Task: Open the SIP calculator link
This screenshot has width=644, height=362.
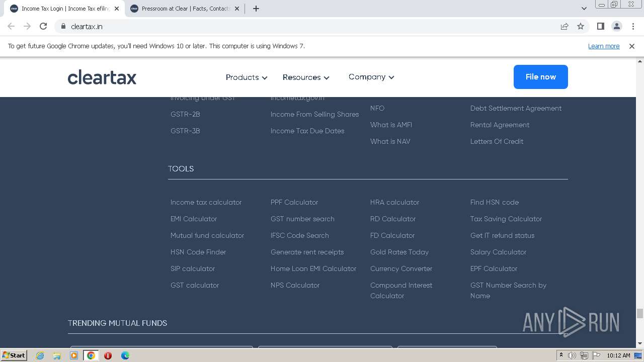Action: pos(193,268)
